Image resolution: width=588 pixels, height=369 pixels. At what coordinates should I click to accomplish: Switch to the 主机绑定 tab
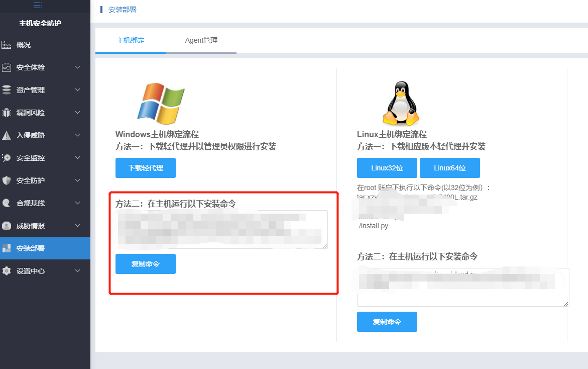tap(131, 41)
